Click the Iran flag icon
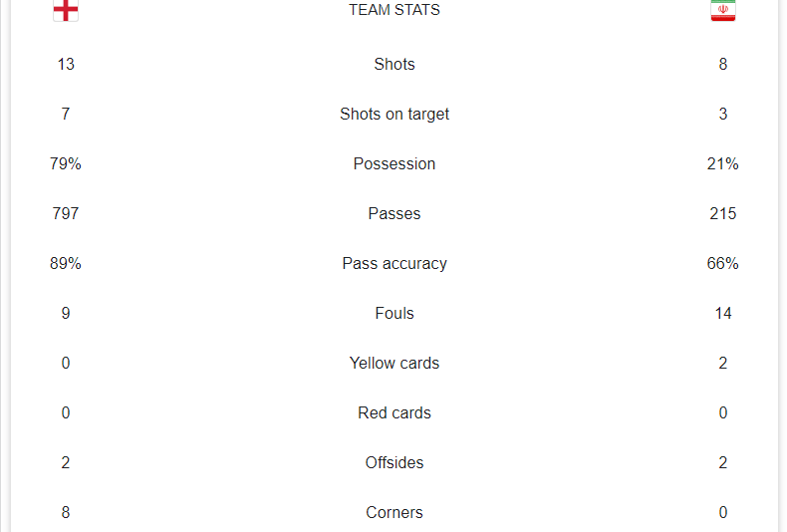The image size is (787, 532). coord(723,10)
